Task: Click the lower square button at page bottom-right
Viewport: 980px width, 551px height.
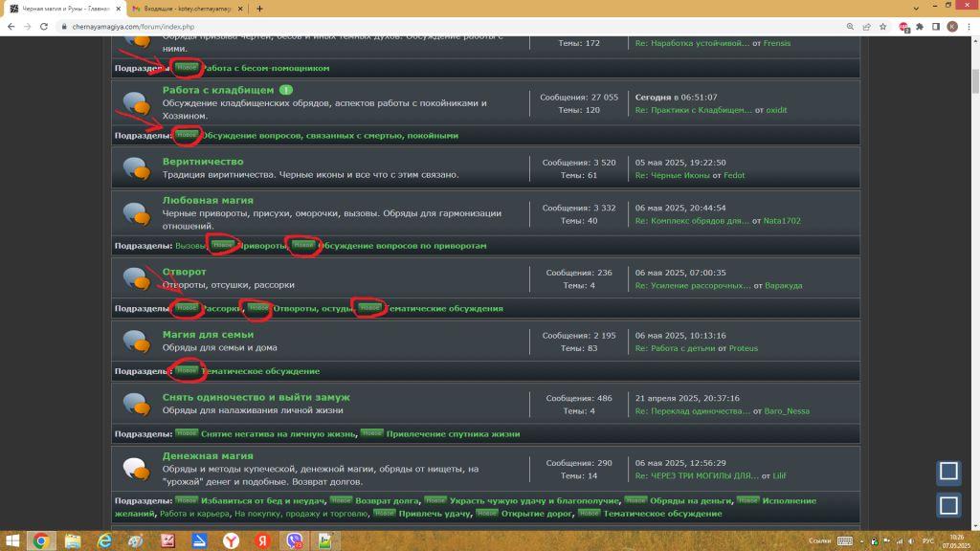Action: click(x=948, y=505)
